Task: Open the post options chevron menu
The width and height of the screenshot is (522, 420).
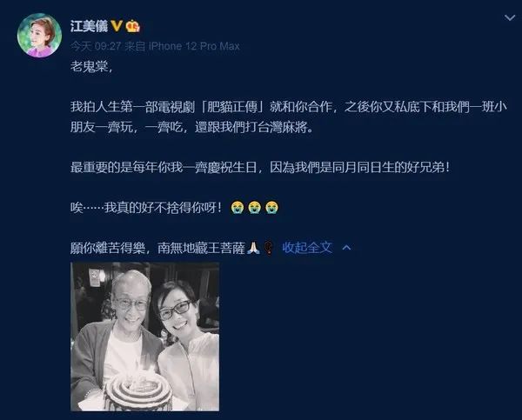Action: (510, 17)
